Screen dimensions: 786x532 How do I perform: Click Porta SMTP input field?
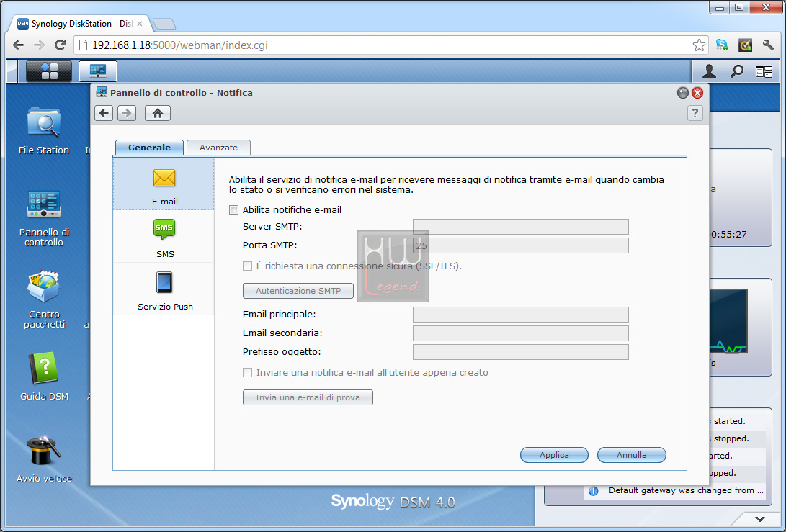pyautogui.click(x=521, y=245)
